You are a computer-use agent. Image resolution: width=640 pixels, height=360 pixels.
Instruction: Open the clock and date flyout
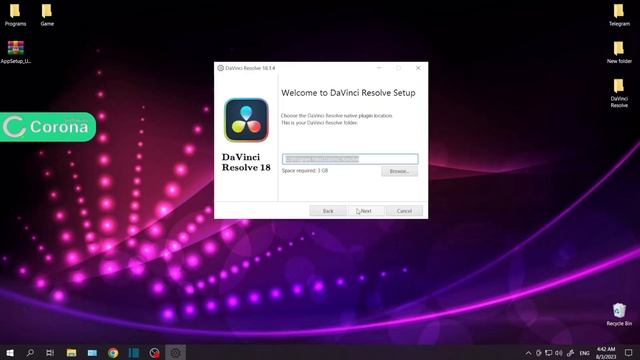coord(606,353)
